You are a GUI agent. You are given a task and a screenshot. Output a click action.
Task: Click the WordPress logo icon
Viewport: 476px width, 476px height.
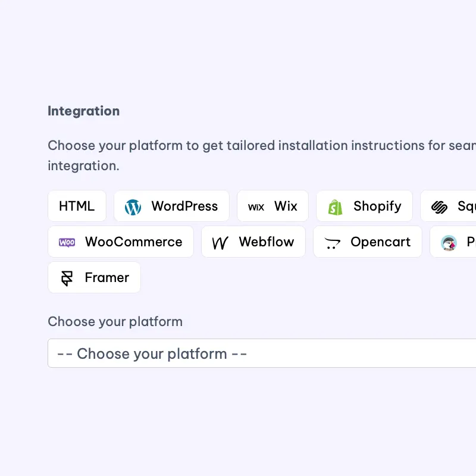(133, 207)
